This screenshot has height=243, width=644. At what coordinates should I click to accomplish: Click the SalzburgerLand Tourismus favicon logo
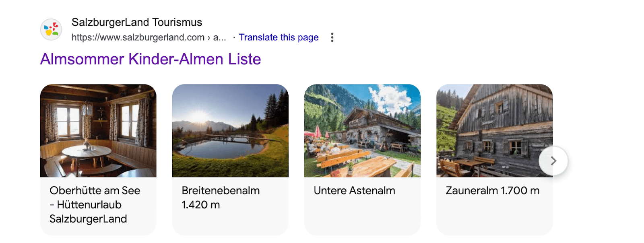click(x=51, y=29)
